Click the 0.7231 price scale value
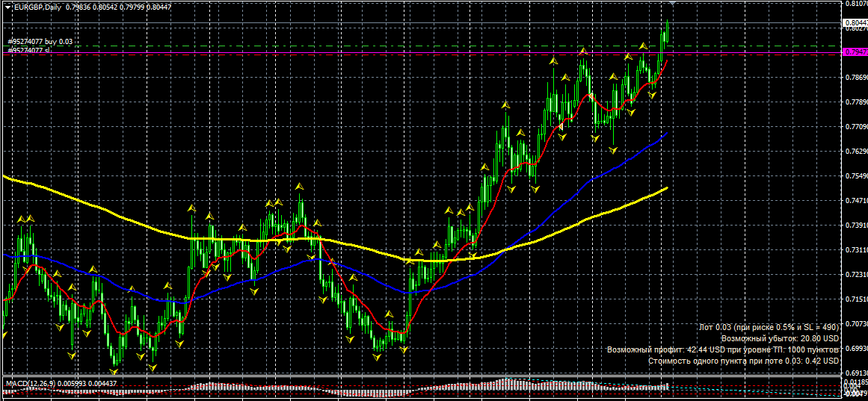 [x=855, y=274]
